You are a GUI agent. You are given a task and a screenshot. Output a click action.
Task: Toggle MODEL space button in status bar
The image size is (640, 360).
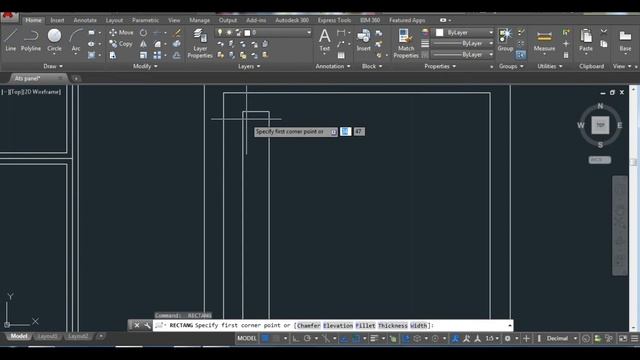coord(247,338)
